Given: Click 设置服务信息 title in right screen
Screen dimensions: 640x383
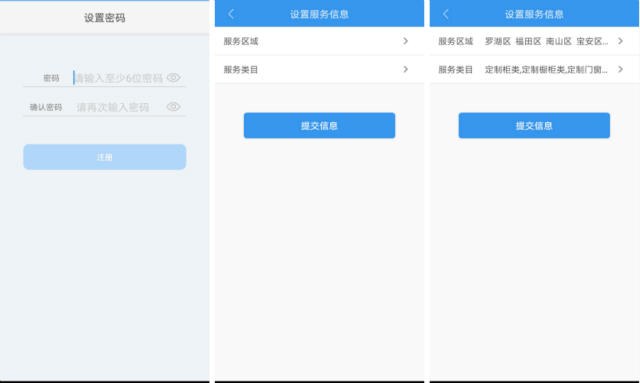Looking at the screenshot, I should point(534,14).
